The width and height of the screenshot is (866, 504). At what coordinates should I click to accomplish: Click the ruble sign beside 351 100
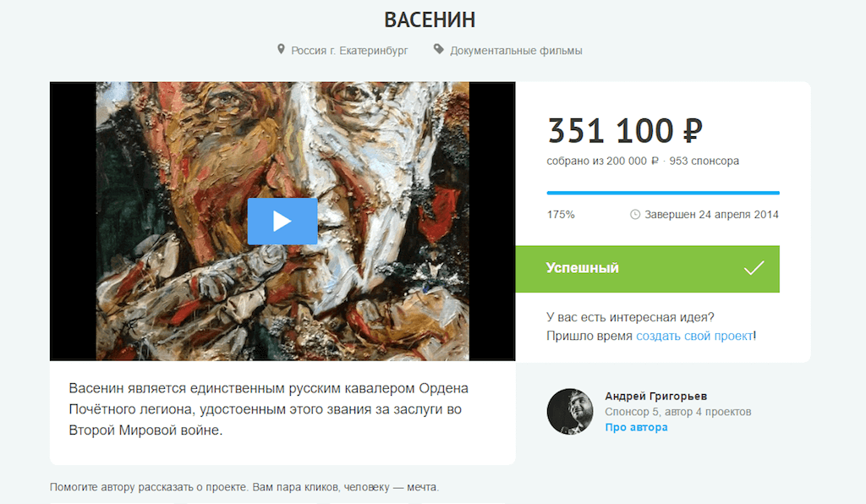click(x=693, y=131)
